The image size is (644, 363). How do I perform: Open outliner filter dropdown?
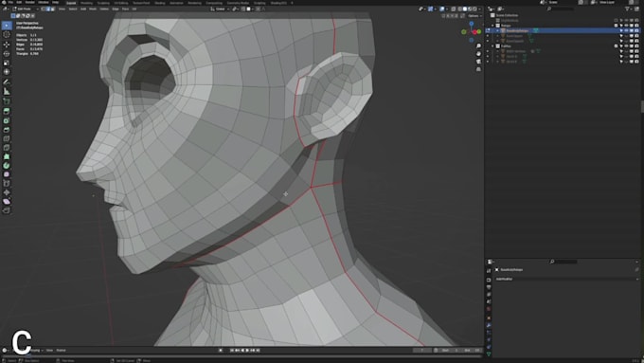629,9
